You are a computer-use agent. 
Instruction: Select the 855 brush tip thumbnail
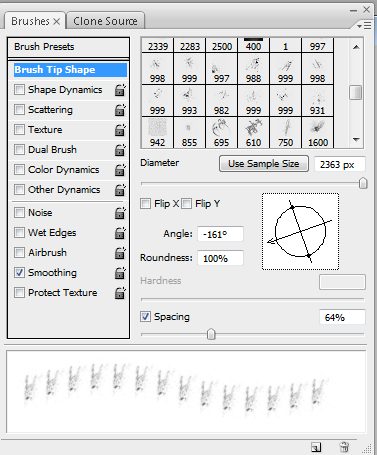pos(189,133)
